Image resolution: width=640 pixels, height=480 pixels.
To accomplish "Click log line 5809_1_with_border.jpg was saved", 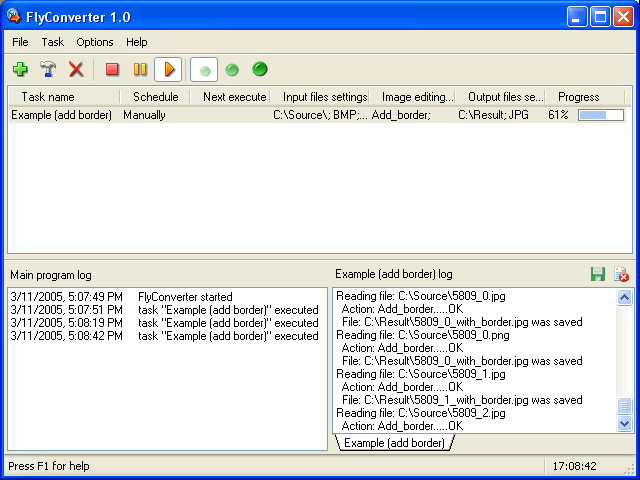I will coord(462,400).
